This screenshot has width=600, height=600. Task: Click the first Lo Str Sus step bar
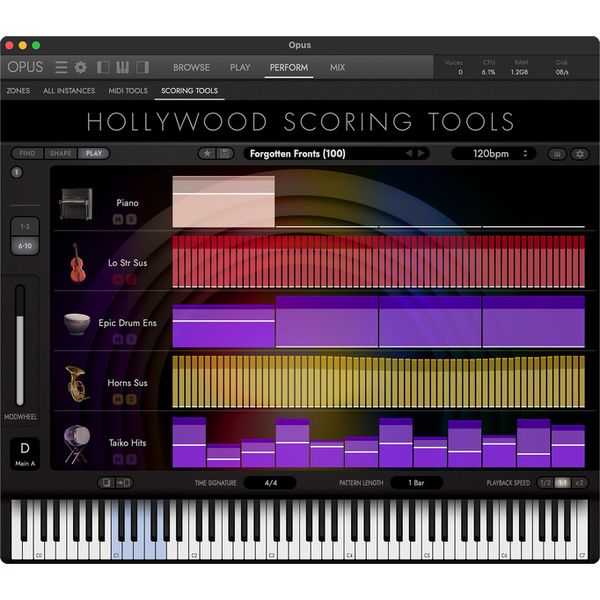click(x=175, y=261)
